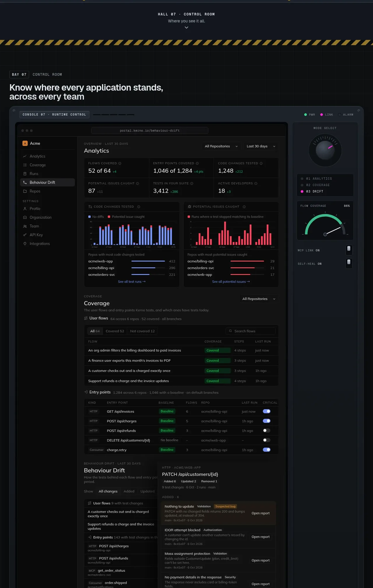
Task: Open report for Nothing to update
Action: coord(261,513)
